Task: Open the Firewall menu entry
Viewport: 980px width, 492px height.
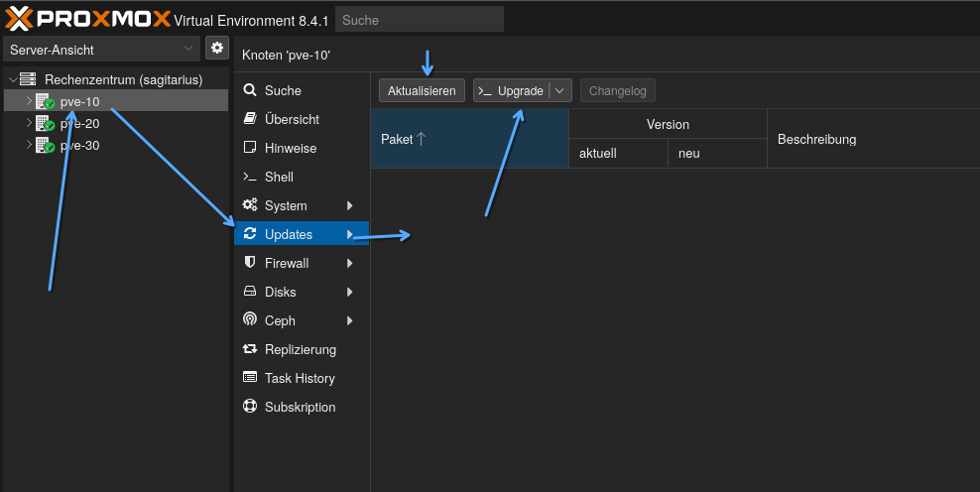Action: pyautogui.click(x=302, y=263)
